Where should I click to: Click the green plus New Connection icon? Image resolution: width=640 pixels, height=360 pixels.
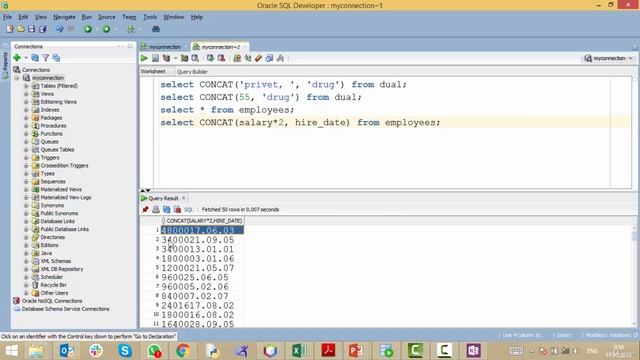click(17, 58)
